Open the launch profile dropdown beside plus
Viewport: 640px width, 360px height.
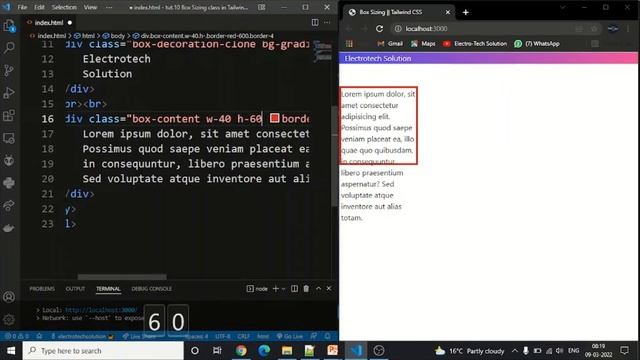tap(284, 289)
